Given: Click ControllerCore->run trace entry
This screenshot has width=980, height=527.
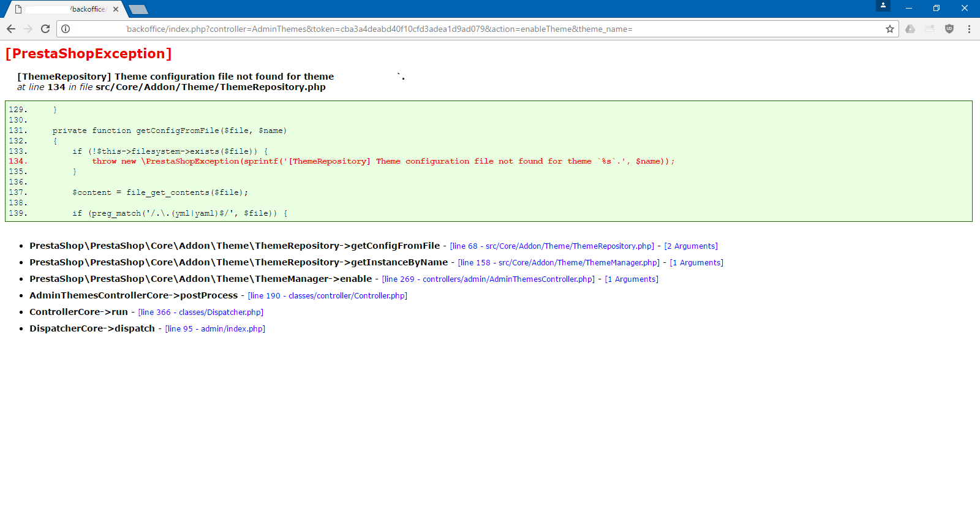Looking at the screenshot, I should pos(79,312).
